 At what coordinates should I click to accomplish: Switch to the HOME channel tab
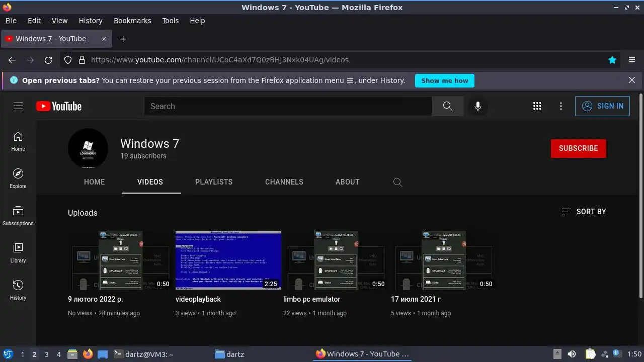point(95,182)
